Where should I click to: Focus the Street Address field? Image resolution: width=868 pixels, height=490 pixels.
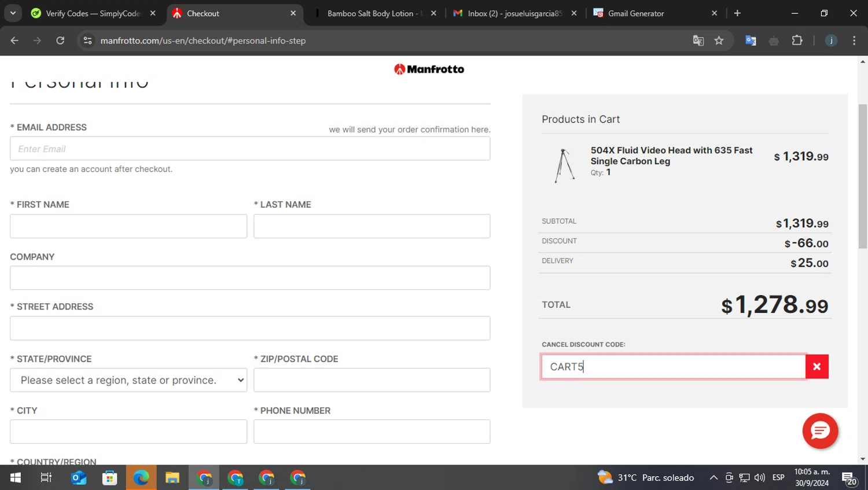[x=250, y=328]
